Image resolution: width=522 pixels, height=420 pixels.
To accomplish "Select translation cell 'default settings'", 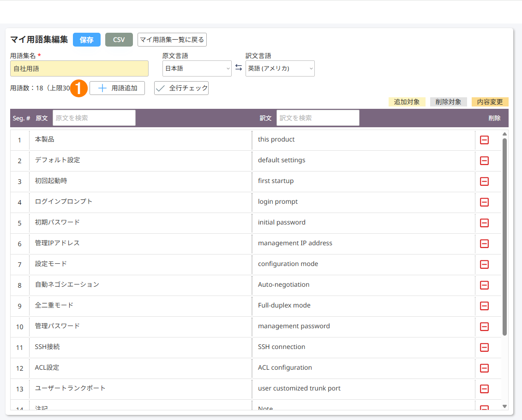I will [x=364, y=160].
